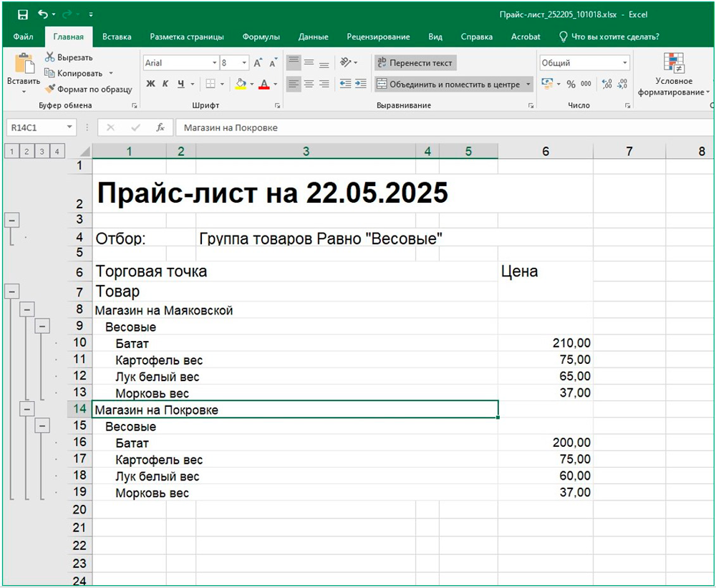Click the Cut scissors icon

pos(50,57)
